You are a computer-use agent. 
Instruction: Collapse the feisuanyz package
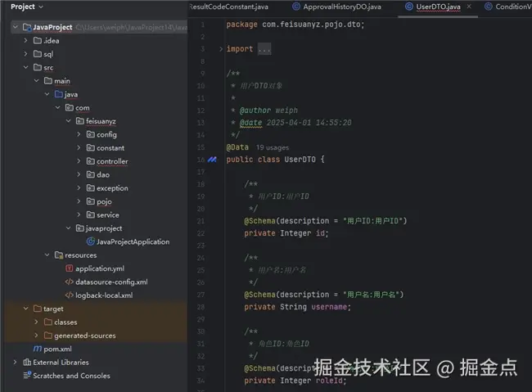[68, 121]
